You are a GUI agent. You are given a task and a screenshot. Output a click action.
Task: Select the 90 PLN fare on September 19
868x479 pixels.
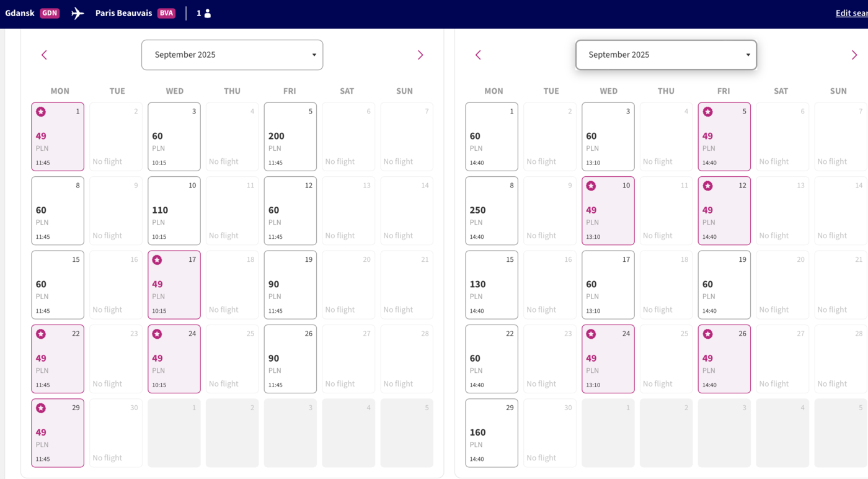290,285
